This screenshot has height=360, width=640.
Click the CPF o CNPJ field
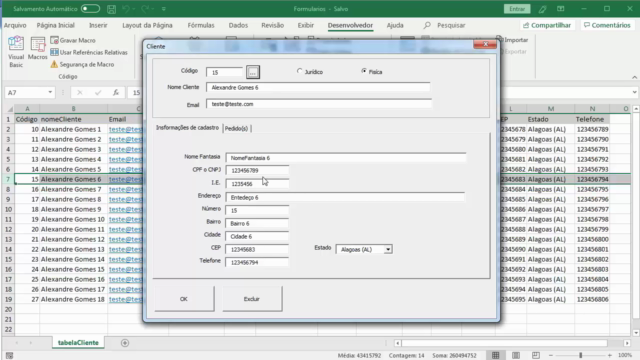[x=257, y=171]
